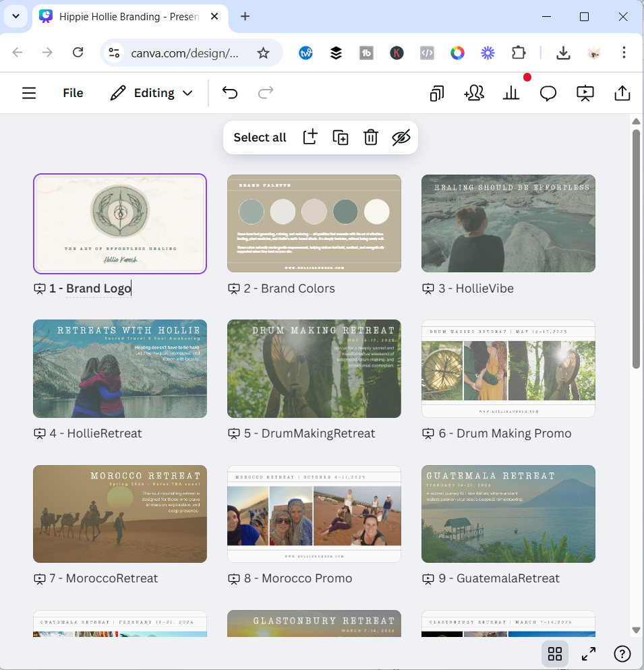Open a new browser tab

(245, 16)
